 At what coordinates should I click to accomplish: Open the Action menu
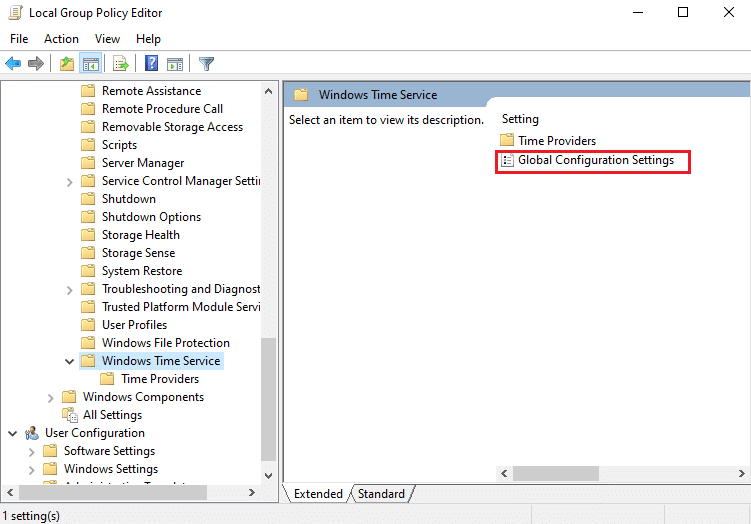point(61,39)
